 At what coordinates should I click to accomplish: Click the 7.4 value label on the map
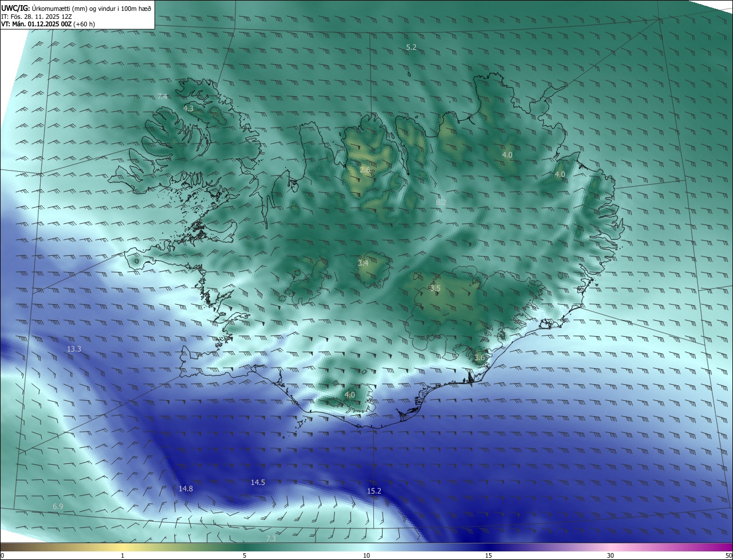point(163,96)
